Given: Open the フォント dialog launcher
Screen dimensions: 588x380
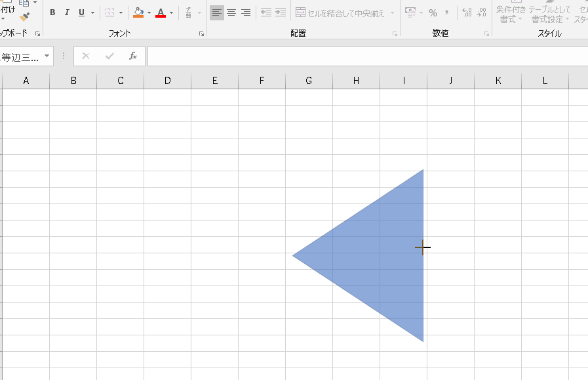Looking at the screenshot, I should [x=201, y=33].
